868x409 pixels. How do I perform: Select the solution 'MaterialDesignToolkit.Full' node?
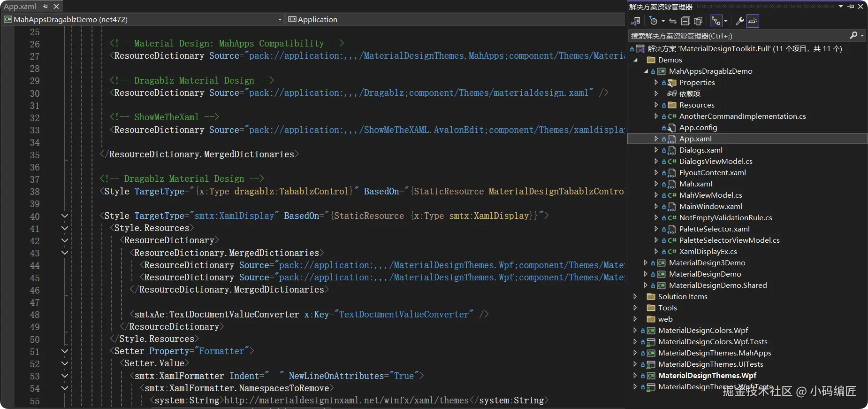[x=745, y=48]
